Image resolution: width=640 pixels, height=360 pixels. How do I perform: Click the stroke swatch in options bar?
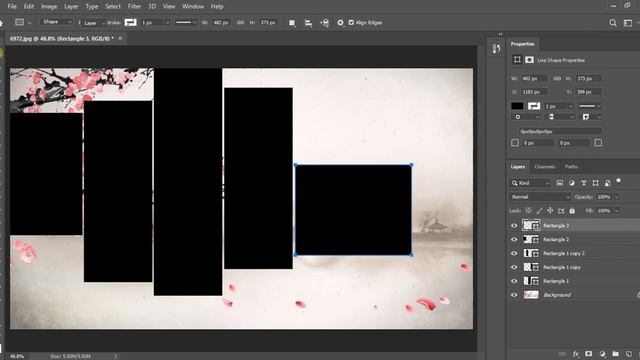[131, 22]
